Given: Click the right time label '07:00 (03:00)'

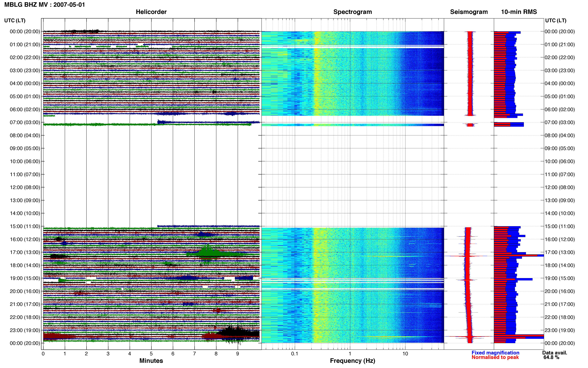Looking at the screenshot, I should click(x=560, y=122).
